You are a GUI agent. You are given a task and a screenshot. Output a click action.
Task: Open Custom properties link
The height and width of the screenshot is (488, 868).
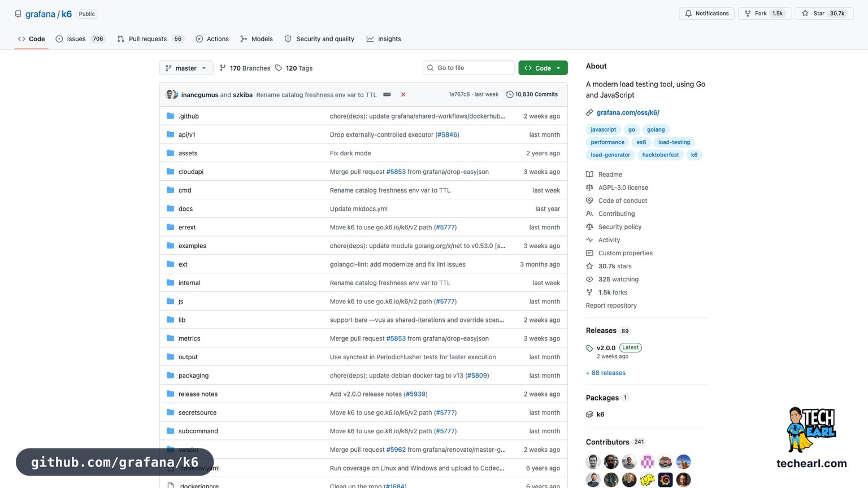(x=619, y=253)
